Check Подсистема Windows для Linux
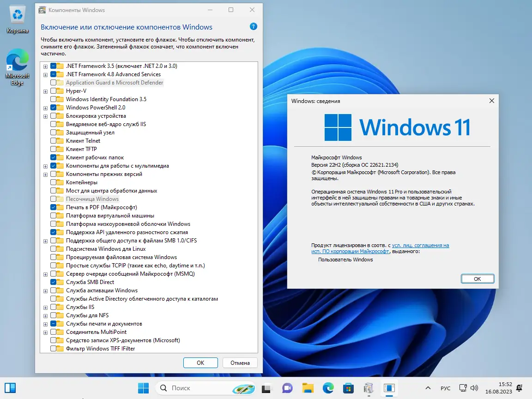This screenshot has height=399, width=532. click(x=53, y=249)
